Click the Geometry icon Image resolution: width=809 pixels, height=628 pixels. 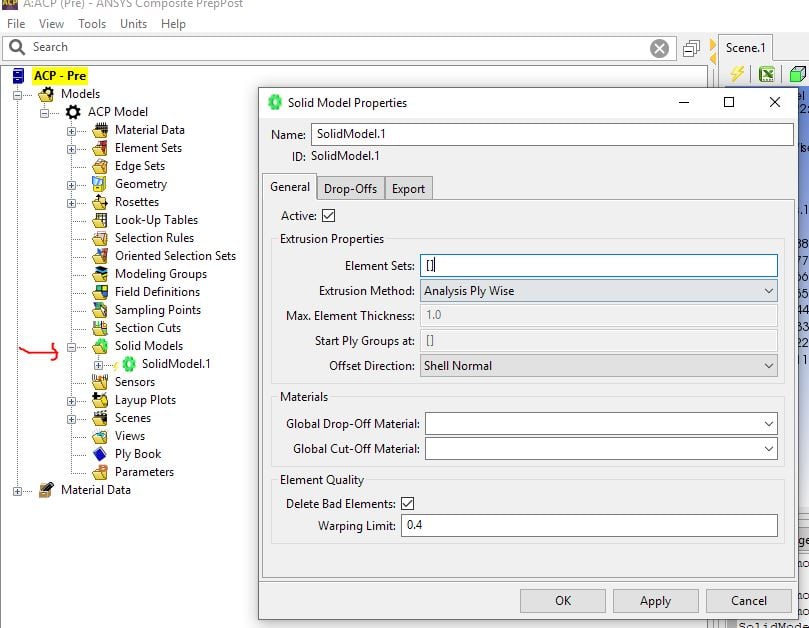coord(100,184)
